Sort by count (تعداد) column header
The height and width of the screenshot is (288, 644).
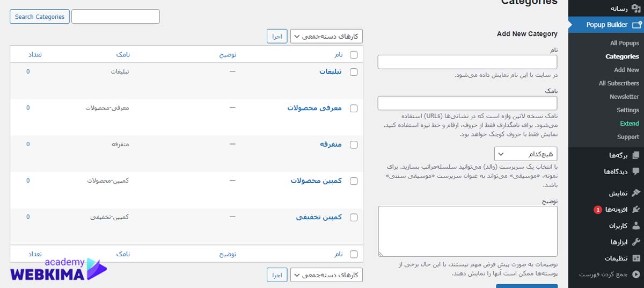click(35, 55)
